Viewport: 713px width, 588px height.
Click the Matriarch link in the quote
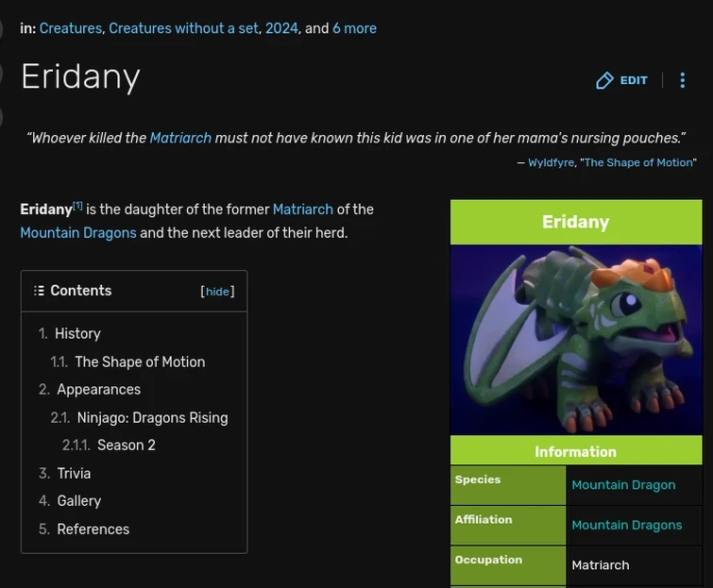point(180,138)
